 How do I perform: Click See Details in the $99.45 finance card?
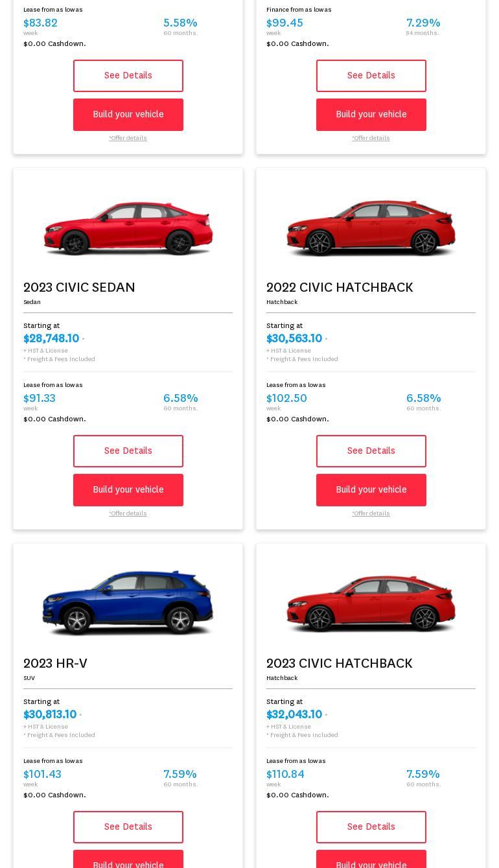pos(371,76)
